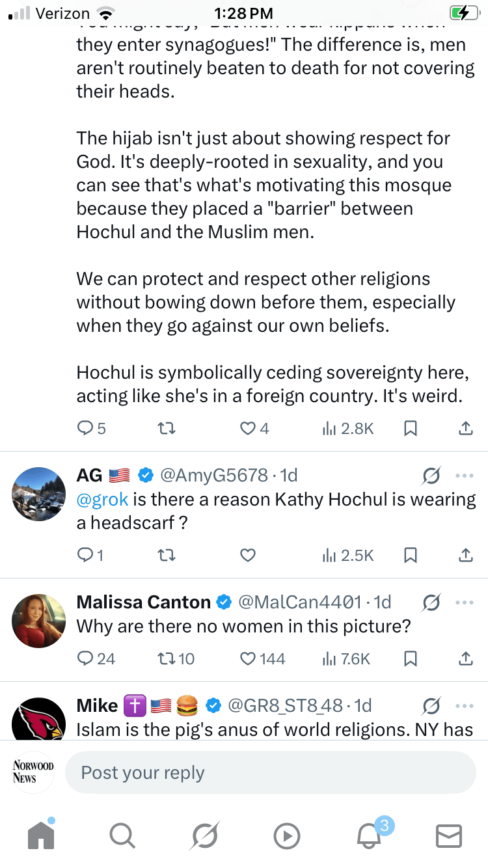Share AG's tweet via upload icon
The height and width of the screenshot is (868, 488).
tap(465, 555)
